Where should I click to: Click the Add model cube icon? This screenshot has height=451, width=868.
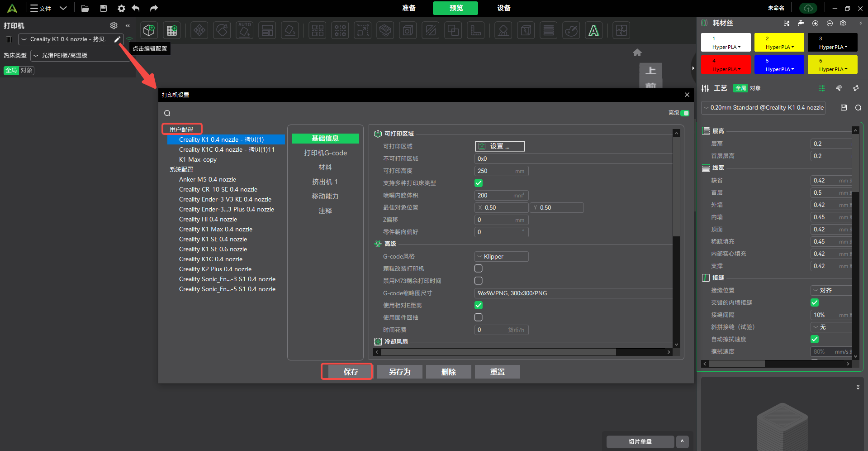(149, 30)
